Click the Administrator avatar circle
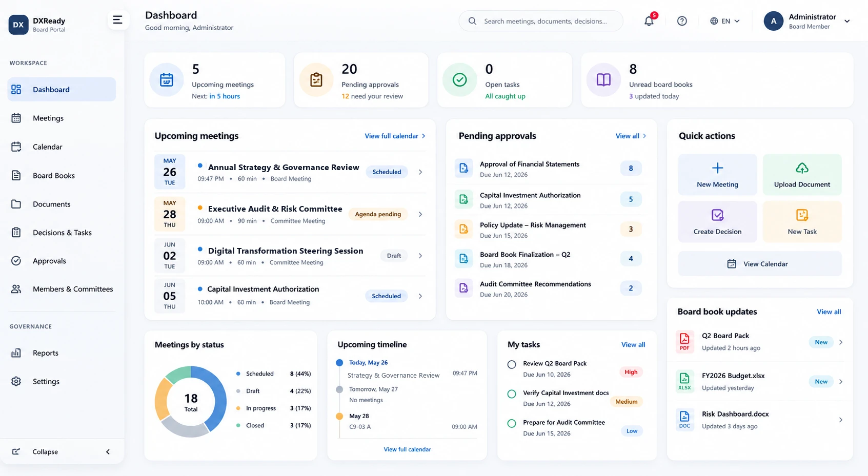The height and width of the screenshot is (476, 868). click(774, 21)
